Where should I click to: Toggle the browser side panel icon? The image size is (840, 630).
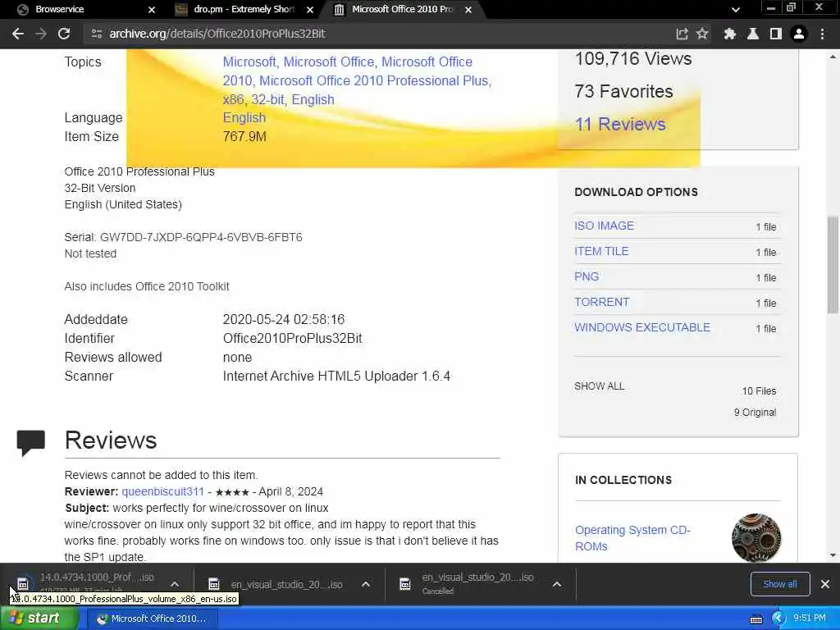(776, 34)
